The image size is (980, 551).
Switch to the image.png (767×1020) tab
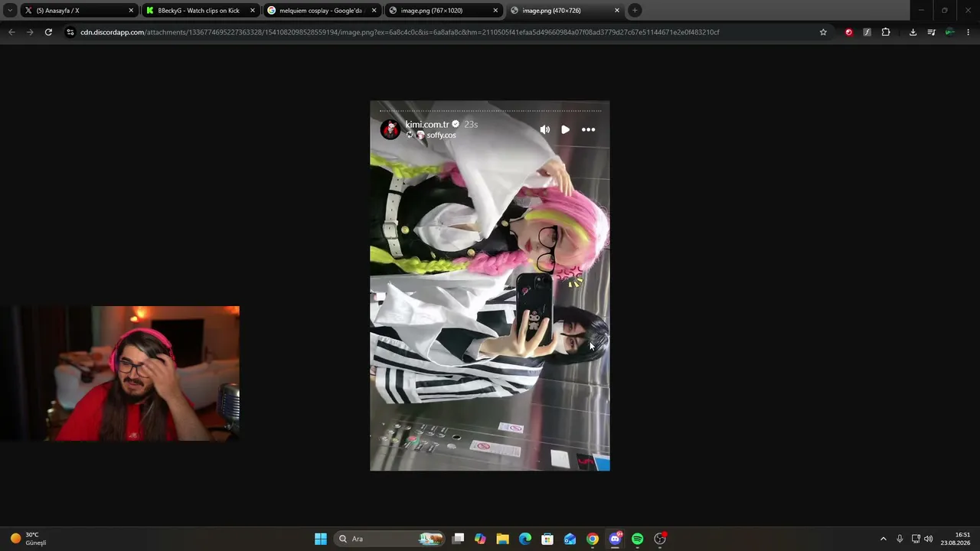tap(444, 11)
